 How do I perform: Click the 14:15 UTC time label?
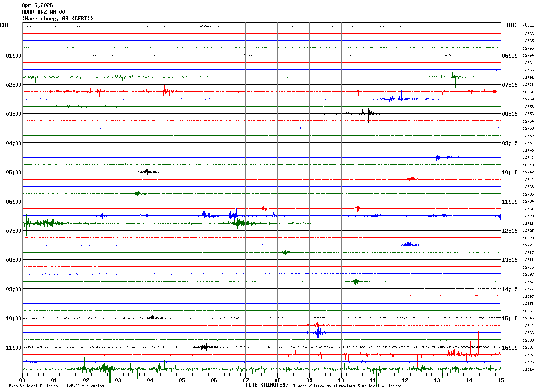[509, 289]
